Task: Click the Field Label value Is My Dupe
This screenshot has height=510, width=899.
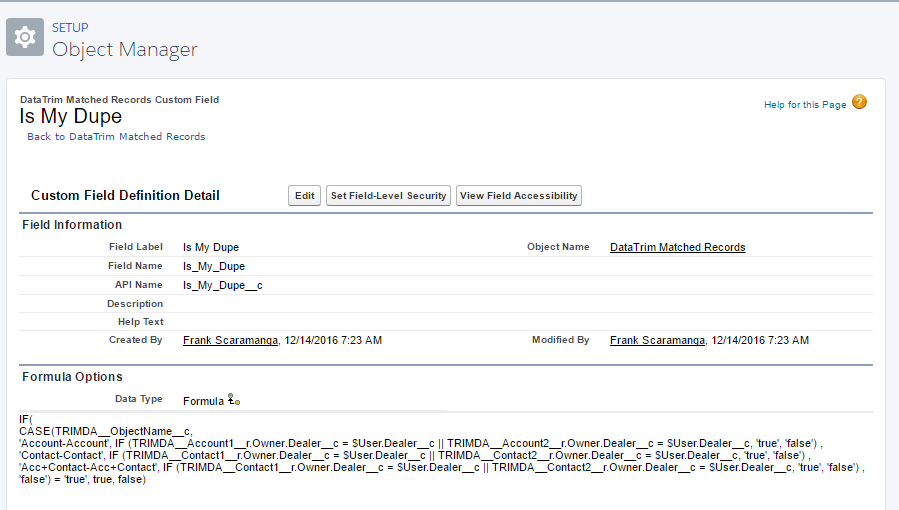Action: click(x=211, y=247)
